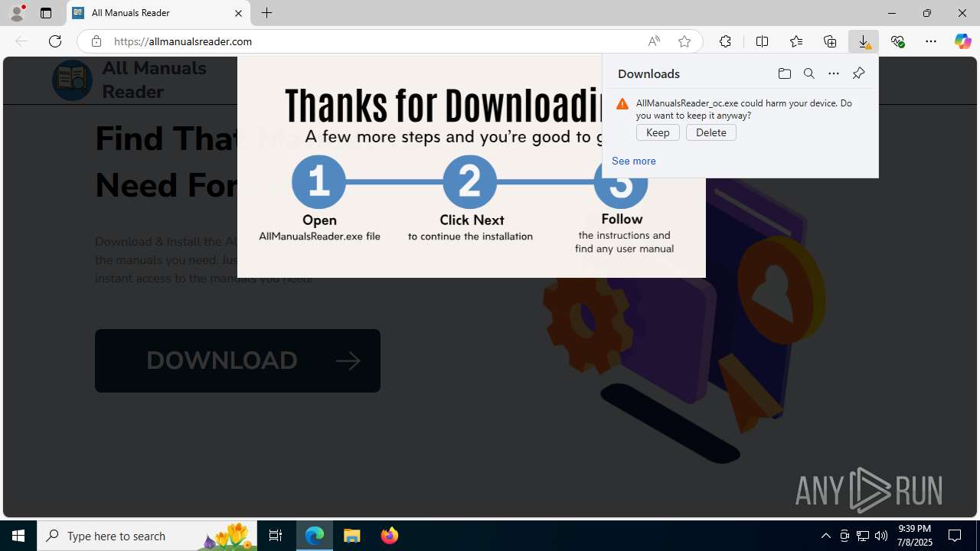The height and width of the screenshot is (551, 980).
Task: Launch Firefox from the taskbar
Action: pos(389,536)
